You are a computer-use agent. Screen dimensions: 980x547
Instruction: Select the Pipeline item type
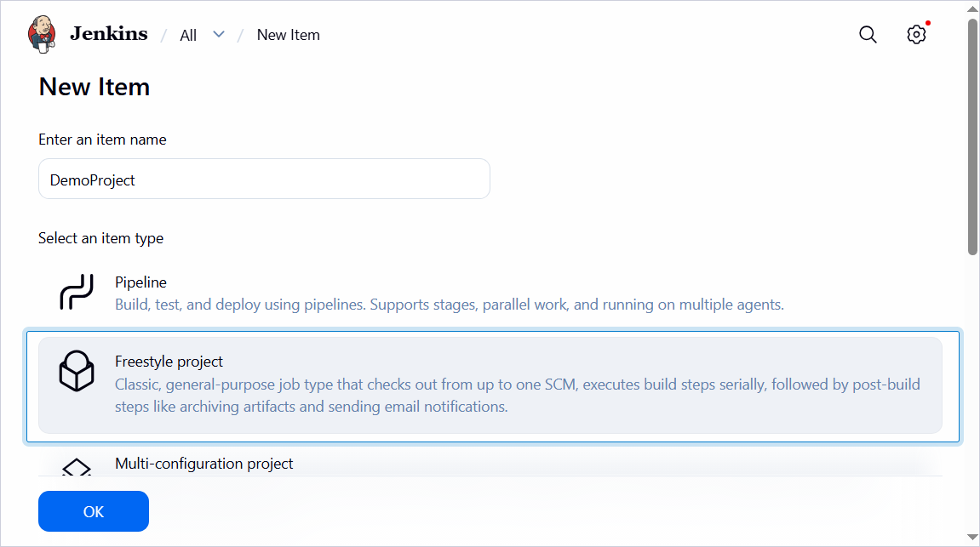(490, 293)
